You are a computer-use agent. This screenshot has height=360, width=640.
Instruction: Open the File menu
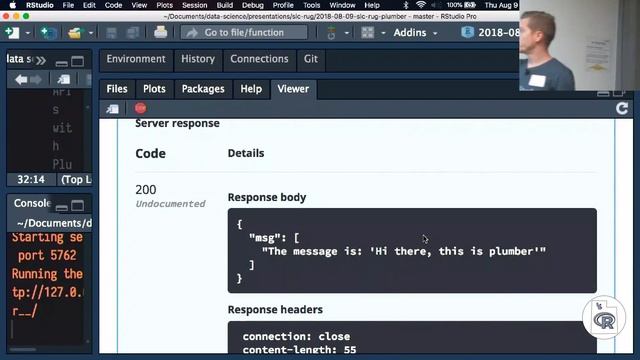[x=68, y=5]
